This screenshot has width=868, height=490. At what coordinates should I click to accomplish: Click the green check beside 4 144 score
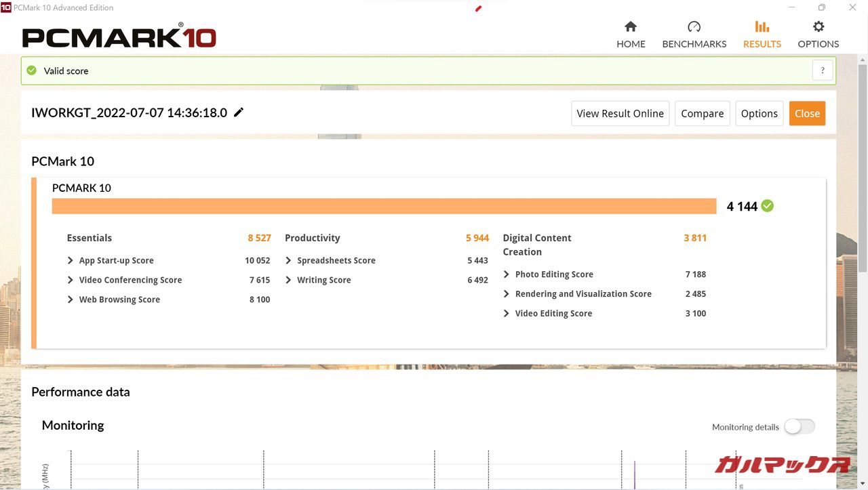[x=767, y=206]
